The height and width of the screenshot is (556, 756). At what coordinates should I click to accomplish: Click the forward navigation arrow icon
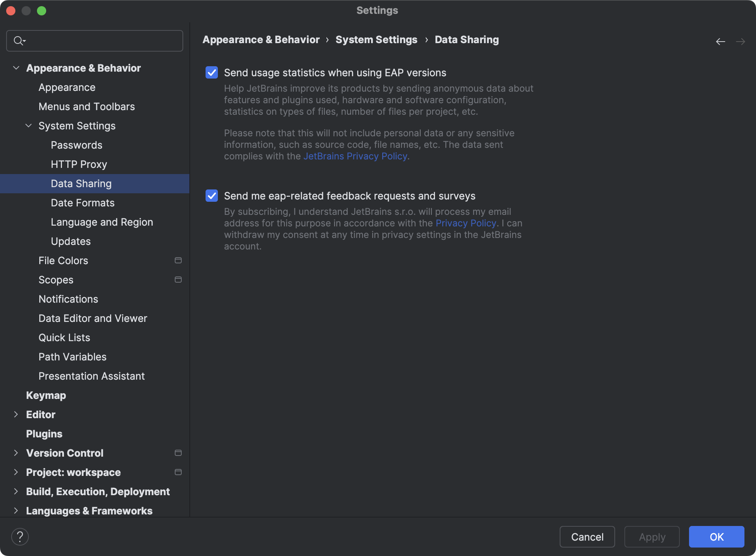point(741,41)
